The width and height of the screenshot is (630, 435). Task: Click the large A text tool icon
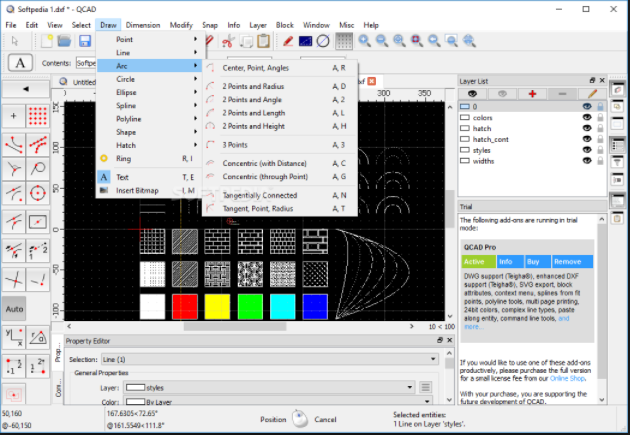(x=20, y=63)
